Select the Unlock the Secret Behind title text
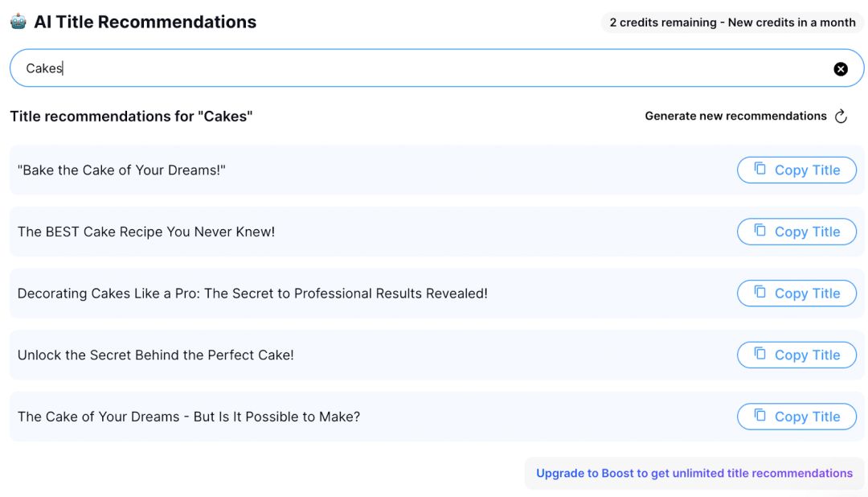 156,355
